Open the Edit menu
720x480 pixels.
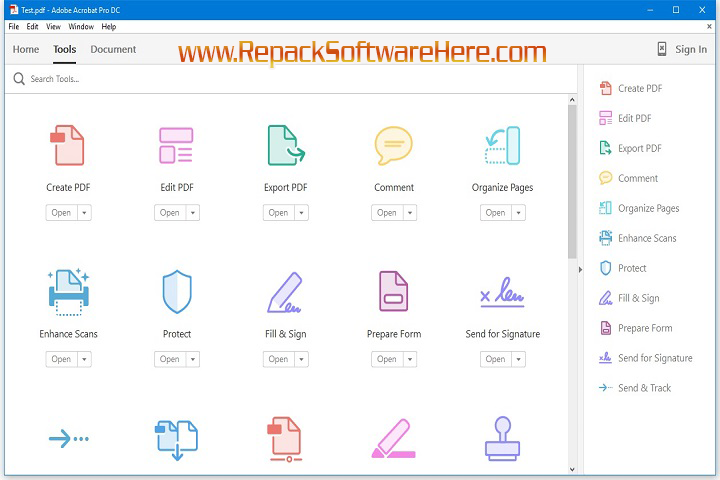click(32, 27)
